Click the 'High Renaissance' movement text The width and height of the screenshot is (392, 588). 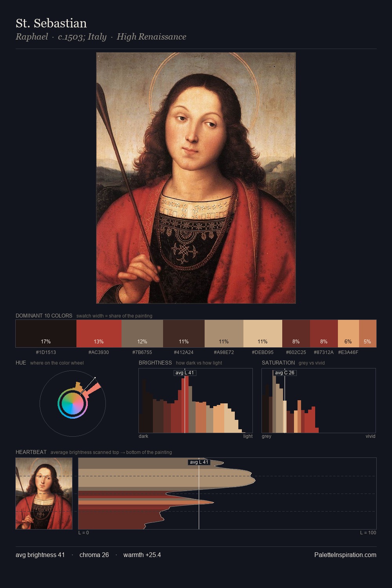point(151,36)
